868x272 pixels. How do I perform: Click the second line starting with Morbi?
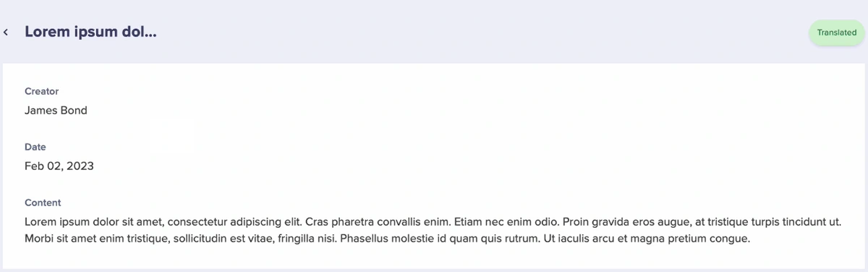[388, 238]
